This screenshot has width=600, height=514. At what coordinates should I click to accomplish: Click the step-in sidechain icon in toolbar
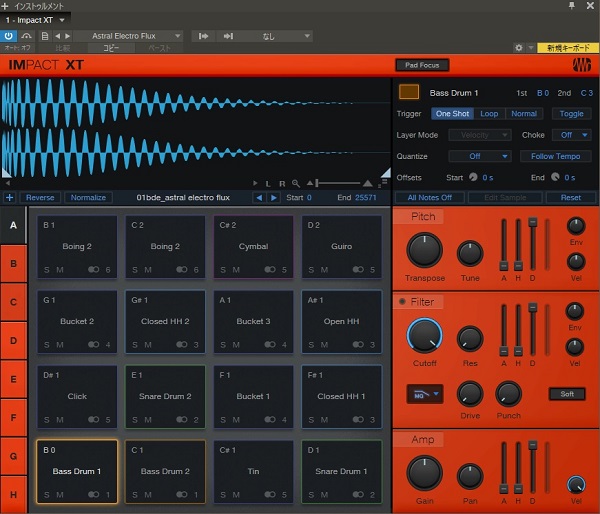204,36
